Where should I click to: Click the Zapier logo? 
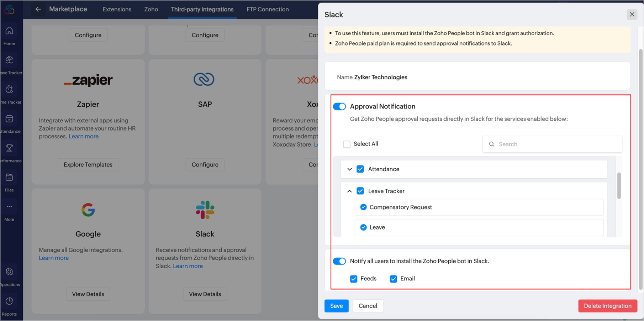coord(88,80)
